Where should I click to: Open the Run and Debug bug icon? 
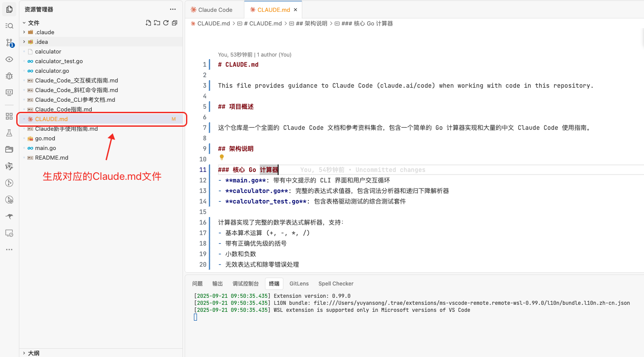point(9,76)
